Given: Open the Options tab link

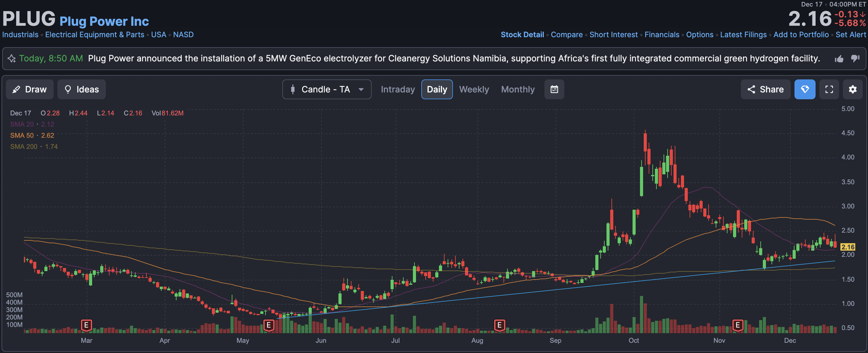Looking at the screenshot, I should pos(700,35).
